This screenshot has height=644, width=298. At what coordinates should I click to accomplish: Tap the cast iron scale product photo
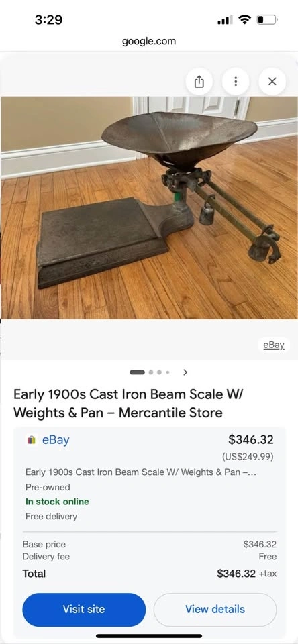click(149, 207)
